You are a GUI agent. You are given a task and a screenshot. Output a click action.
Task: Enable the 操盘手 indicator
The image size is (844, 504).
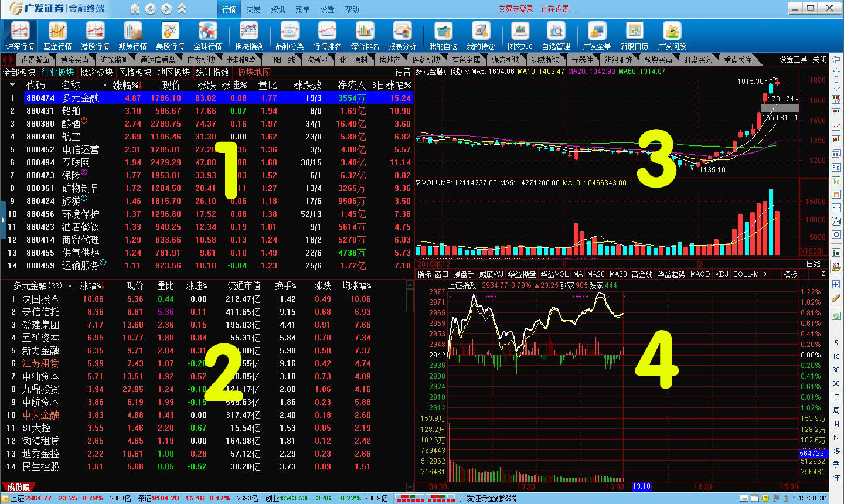(x=464, y=274)
